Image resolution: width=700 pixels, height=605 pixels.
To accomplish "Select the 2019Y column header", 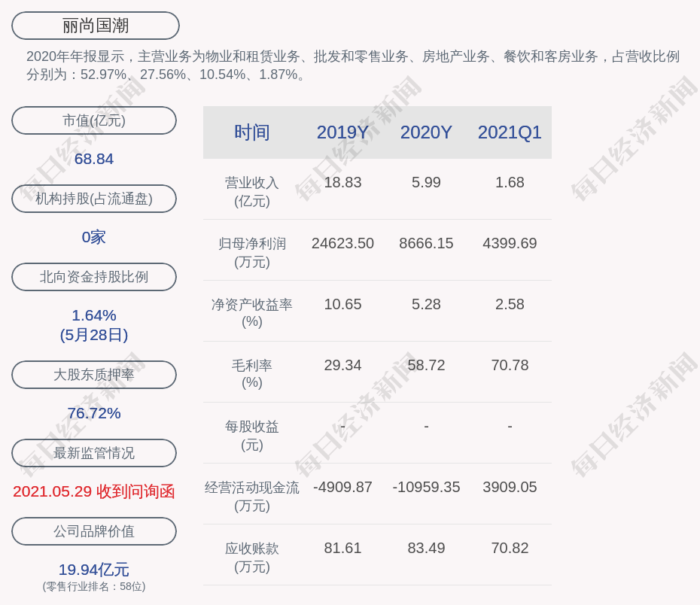I will coord(342,132).
